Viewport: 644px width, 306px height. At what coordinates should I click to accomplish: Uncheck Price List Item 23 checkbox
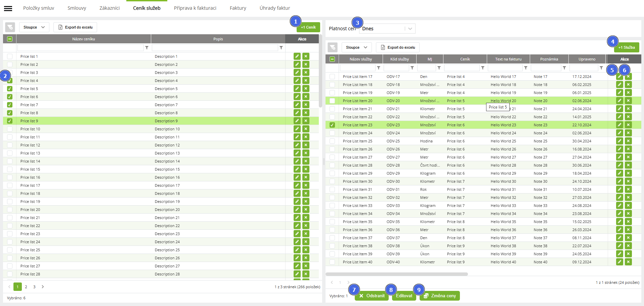click(x=332, y=125)
